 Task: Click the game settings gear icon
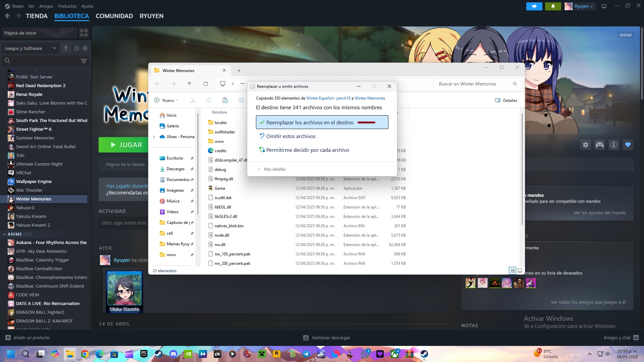coord(586,145)
